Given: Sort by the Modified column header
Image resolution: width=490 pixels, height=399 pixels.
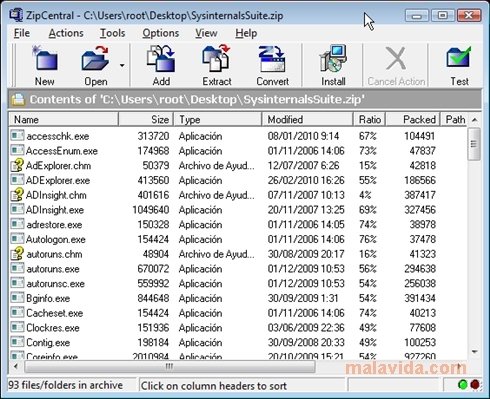Looking at the screenshot, I should pos(307,119).
